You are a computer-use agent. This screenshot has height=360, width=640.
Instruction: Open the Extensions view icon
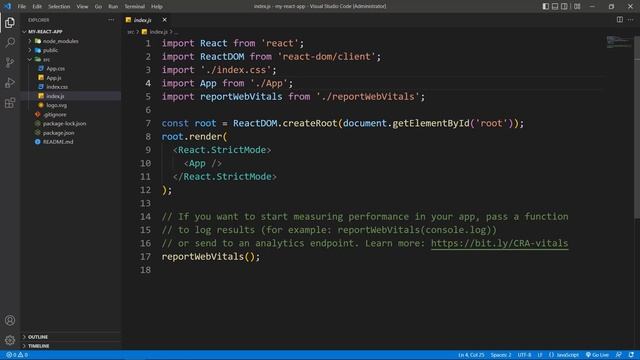[10, 102]
